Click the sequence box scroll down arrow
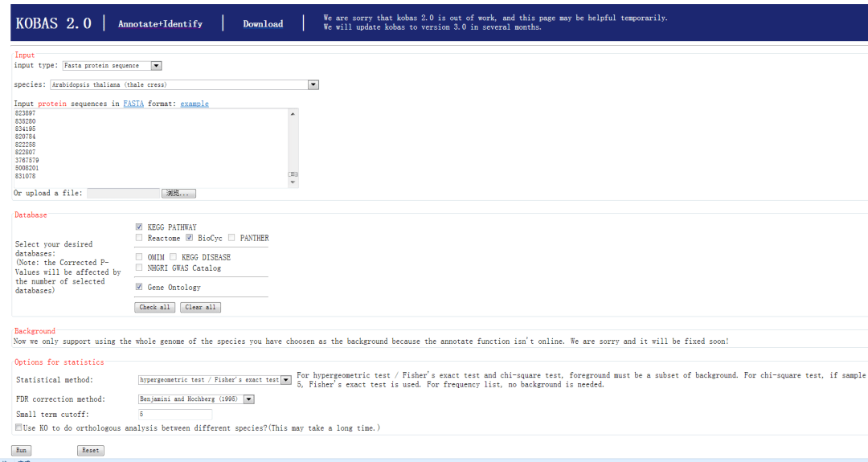Viewport: 868px width, 462px height. 293,182
